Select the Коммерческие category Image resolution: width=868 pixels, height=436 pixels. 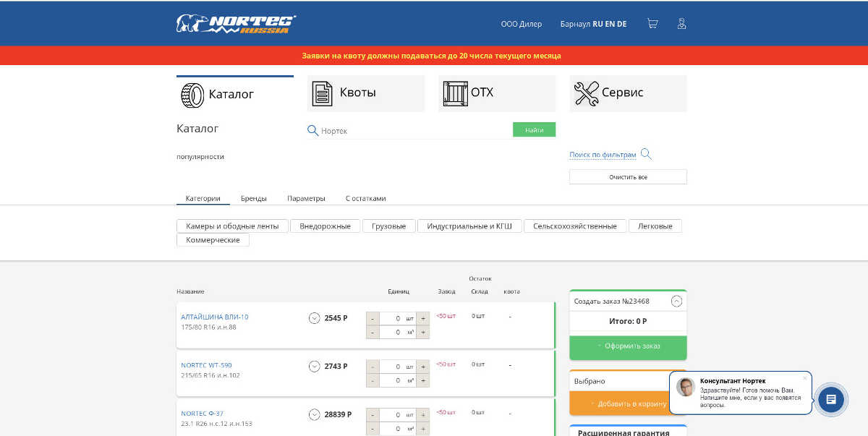pyautogui.click(x=213, y=240)
